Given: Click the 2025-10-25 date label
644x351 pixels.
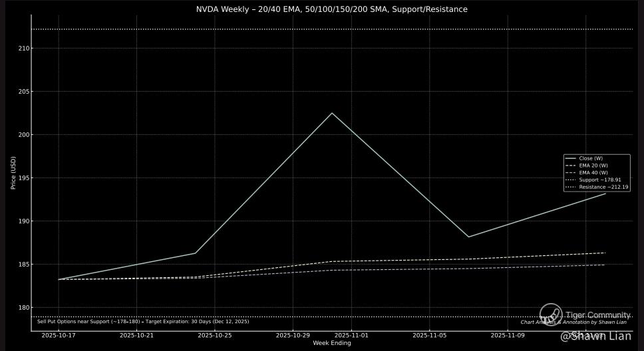Looking at the screenshot, I should (x=215, y=336).
